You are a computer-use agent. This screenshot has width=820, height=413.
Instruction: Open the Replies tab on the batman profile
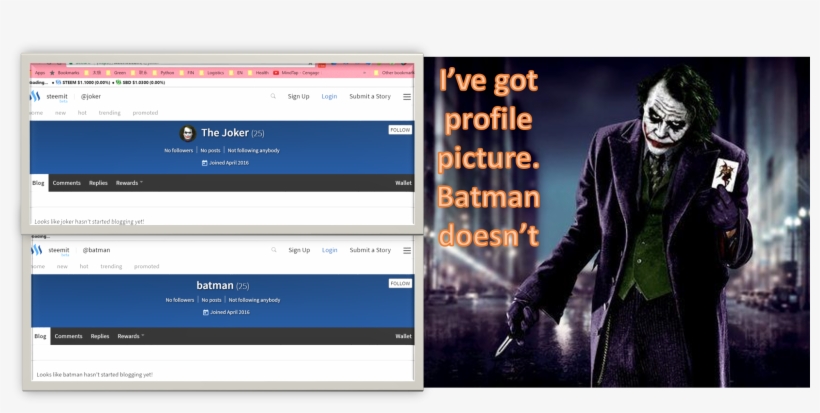point(100,336)
